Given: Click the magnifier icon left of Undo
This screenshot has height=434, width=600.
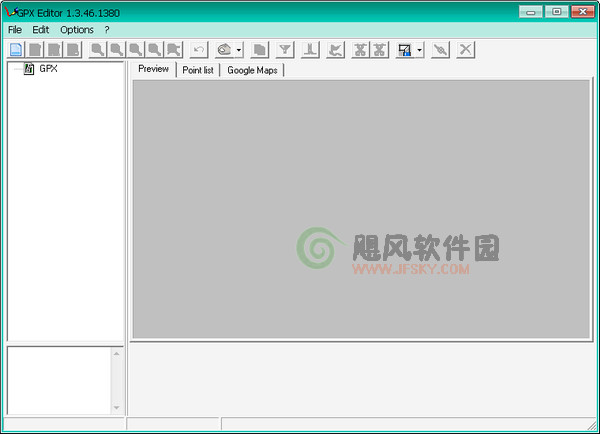Looking at the screenshot, I should click(x=173, y=50).
